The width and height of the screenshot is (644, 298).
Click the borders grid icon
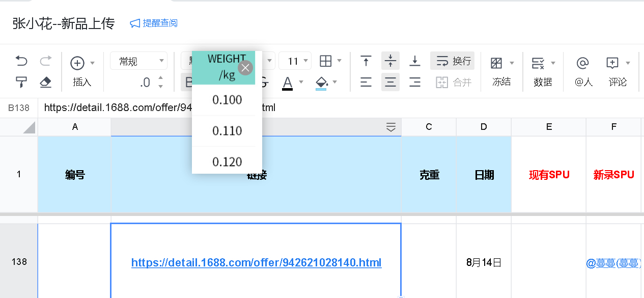[x=325, y=62]
